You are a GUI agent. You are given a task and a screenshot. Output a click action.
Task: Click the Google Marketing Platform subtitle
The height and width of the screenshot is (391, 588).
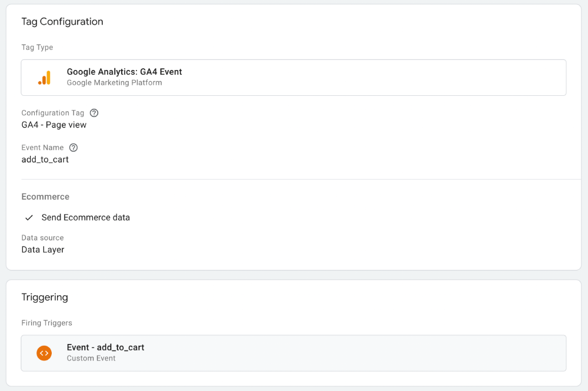pos(115,83)
